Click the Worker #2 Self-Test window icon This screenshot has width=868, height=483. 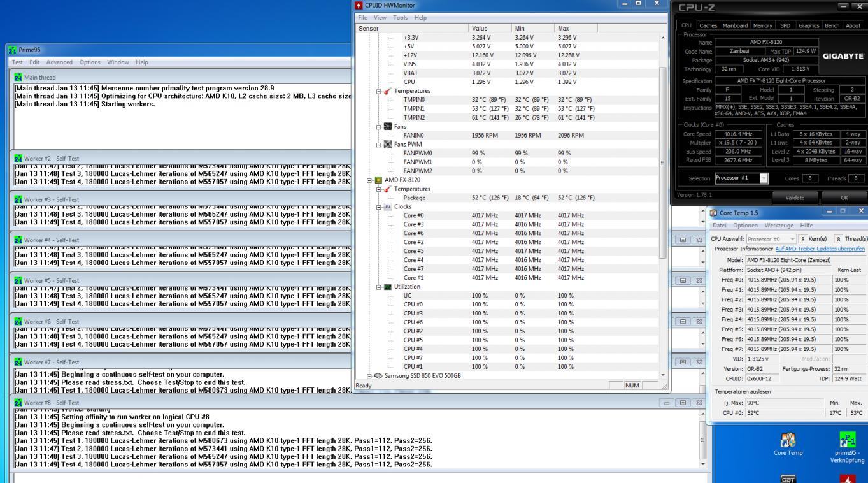(x=18, y=159)
